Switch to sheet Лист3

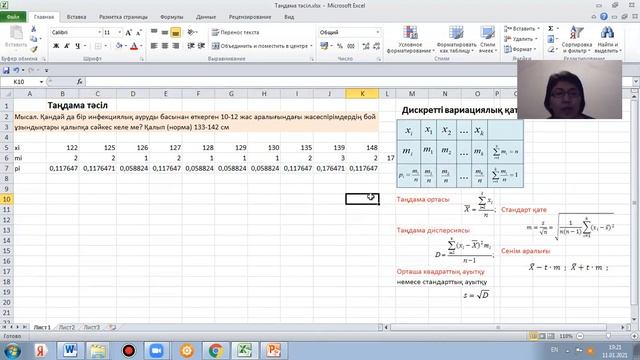point(91,327)
